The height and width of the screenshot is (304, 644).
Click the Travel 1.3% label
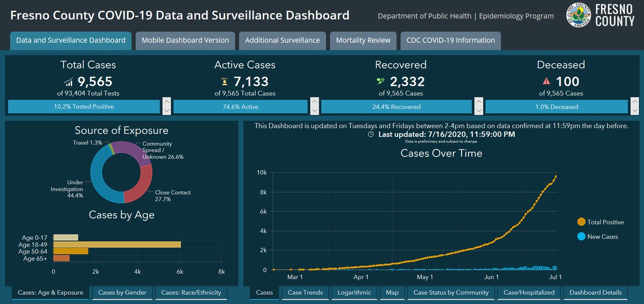coord(87,143)
